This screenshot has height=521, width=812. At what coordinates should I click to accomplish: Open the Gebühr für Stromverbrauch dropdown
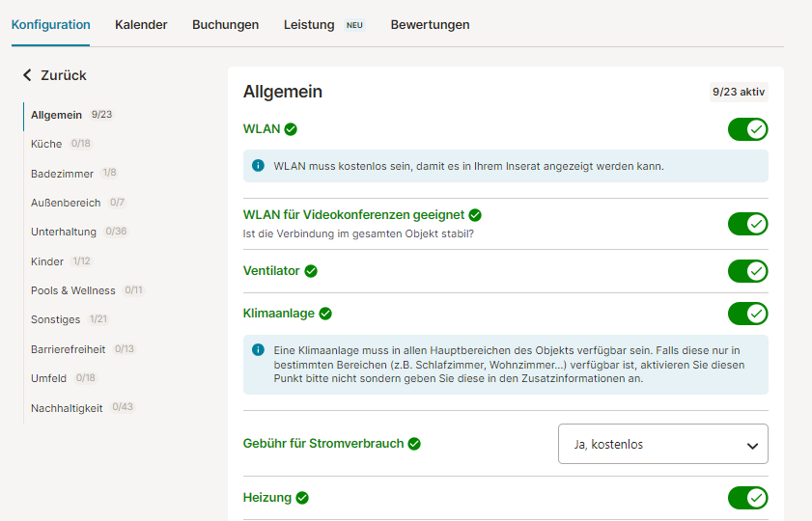pos(663,444)
